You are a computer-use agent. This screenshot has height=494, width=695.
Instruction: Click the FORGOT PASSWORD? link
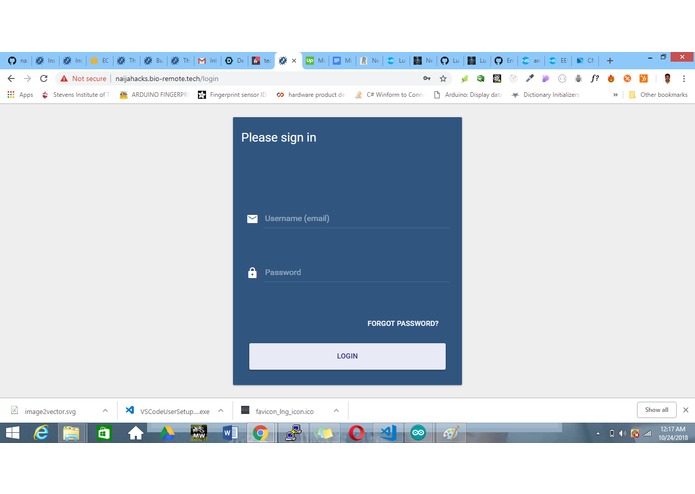pos(402,323)
